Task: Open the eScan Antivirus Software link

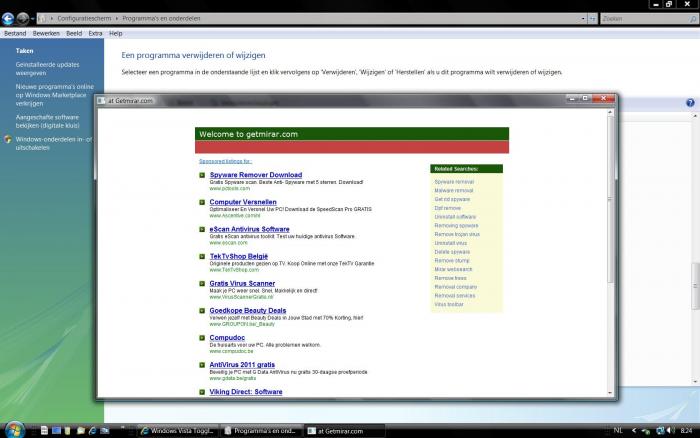Action: point(250,229)
